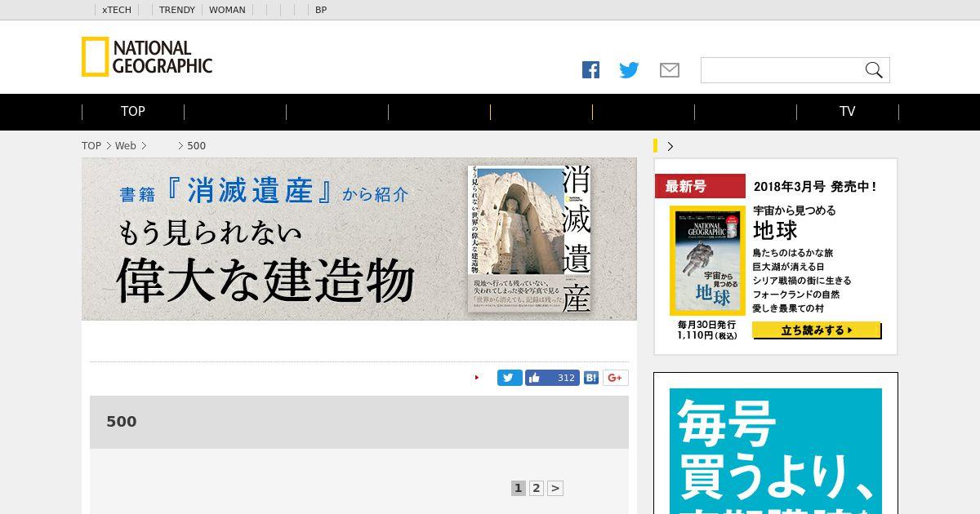Open TV in main navigation bar
Image resolution: width=980 pixels, height=514 pixels.
click(x=848, y=112)
